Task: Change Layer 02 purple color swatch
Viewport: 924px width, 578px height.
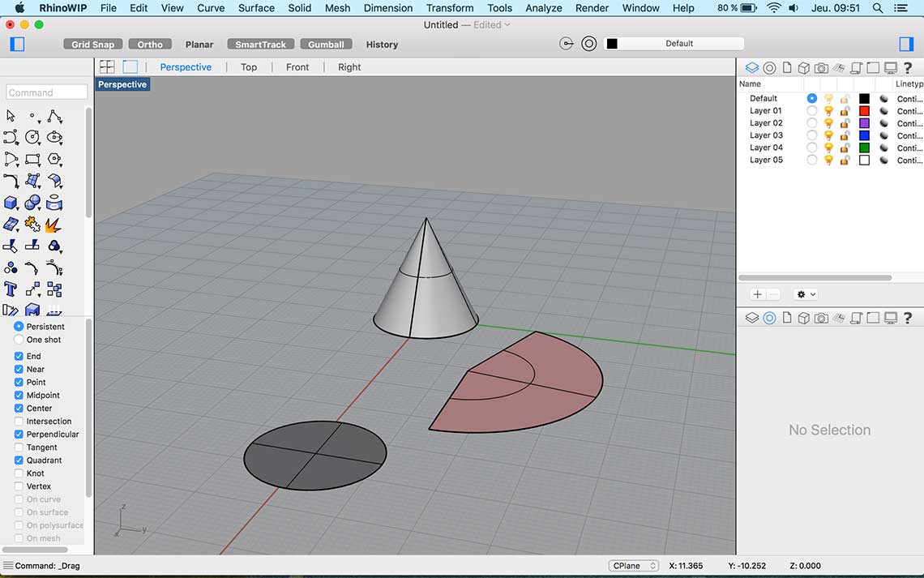Action: [864, 123]
